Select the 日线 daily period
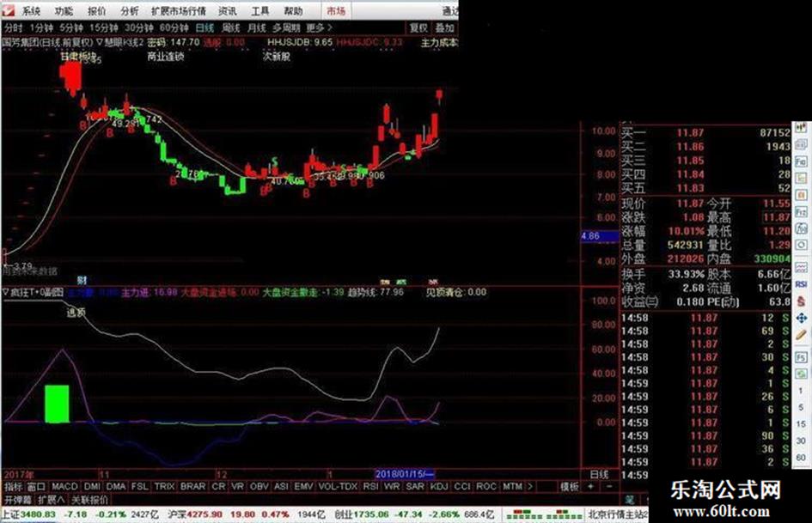The image size is (812, 523). pos(205,28)
